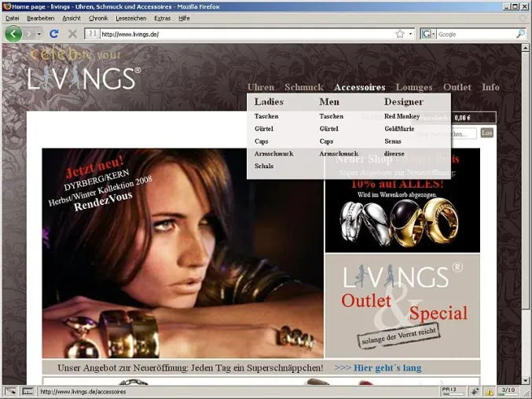Open the search engine selector dropdown
The height and width of the screenshot is (399, 532).
(x=427, y=34)
